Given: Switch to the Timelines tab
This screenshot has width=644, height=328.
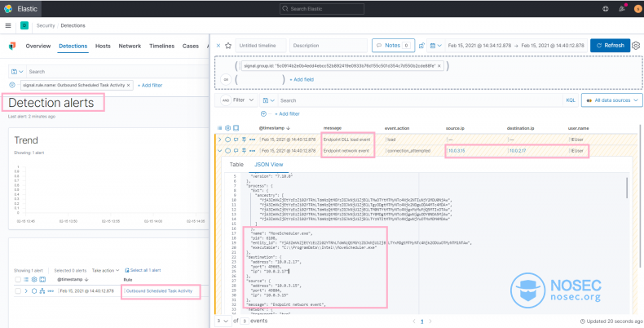Looking at the screenshot, I should (x=162, y=46).
